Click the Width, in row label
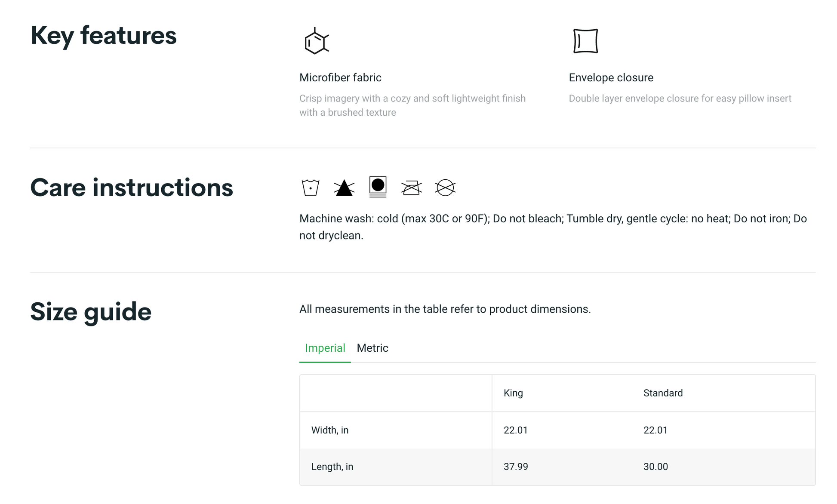The width and height of the screenshot is (837, 504). click(330, 430)
